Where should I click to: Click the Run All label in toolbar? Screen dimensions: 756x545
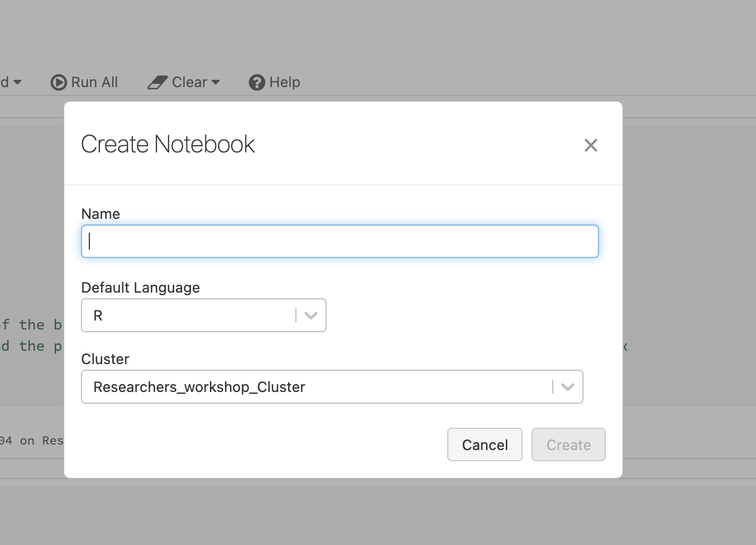click(x=94, y=83)
